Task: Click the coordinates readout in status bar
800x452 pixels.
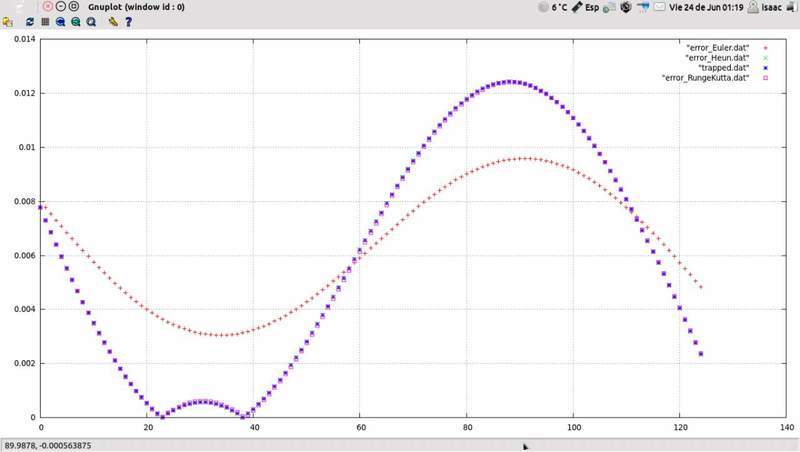Action: pos(48,446)
